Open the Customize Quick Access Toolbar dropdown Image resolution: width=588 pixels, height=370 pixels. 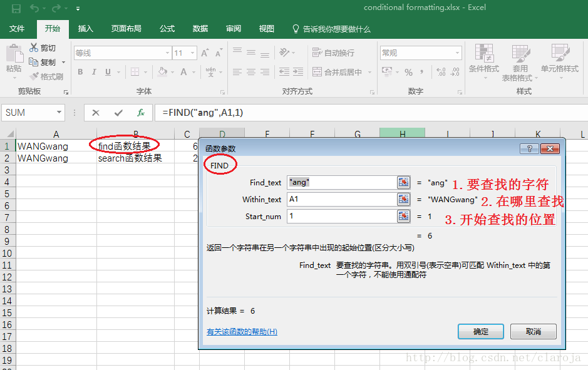point(78,9)
